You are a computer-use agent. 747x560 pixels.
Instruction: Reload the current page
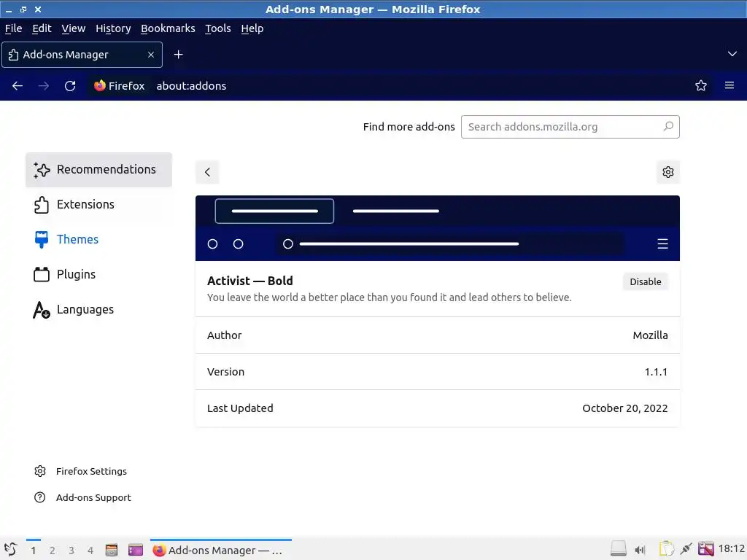pyautogui.click(x=70, y=86)
